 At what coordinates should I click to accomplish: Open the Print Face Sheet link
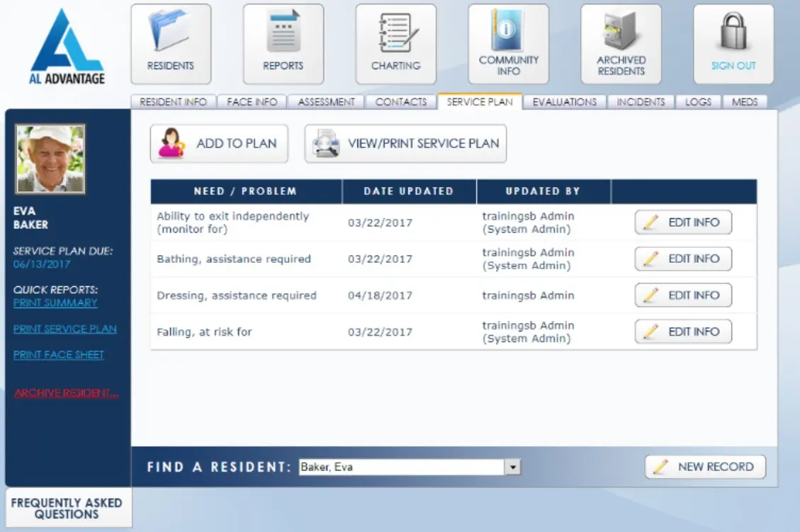pyautogui.click(x=58, y=354)
